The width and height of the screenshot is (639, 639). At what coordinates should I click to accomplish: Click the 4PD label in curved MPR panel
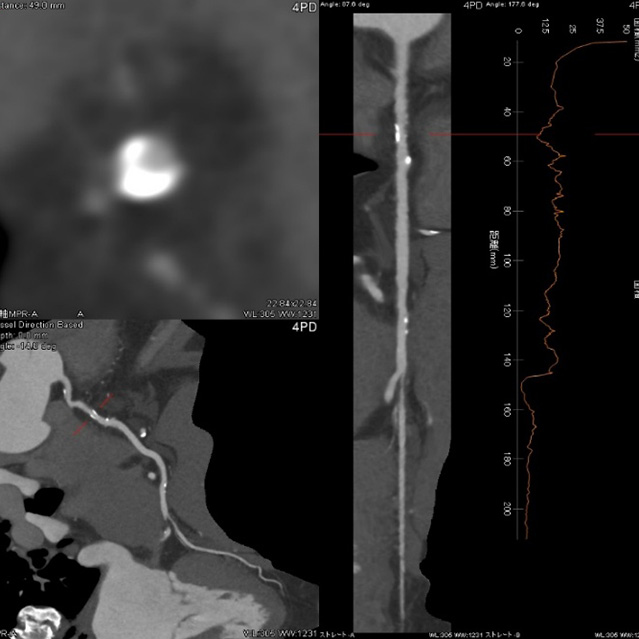click(x=302, y=326)
